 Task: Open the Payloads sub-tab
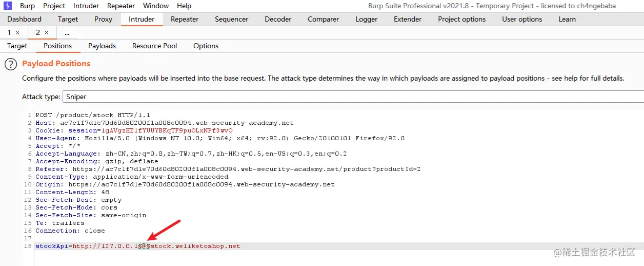[x=102, y=46]
